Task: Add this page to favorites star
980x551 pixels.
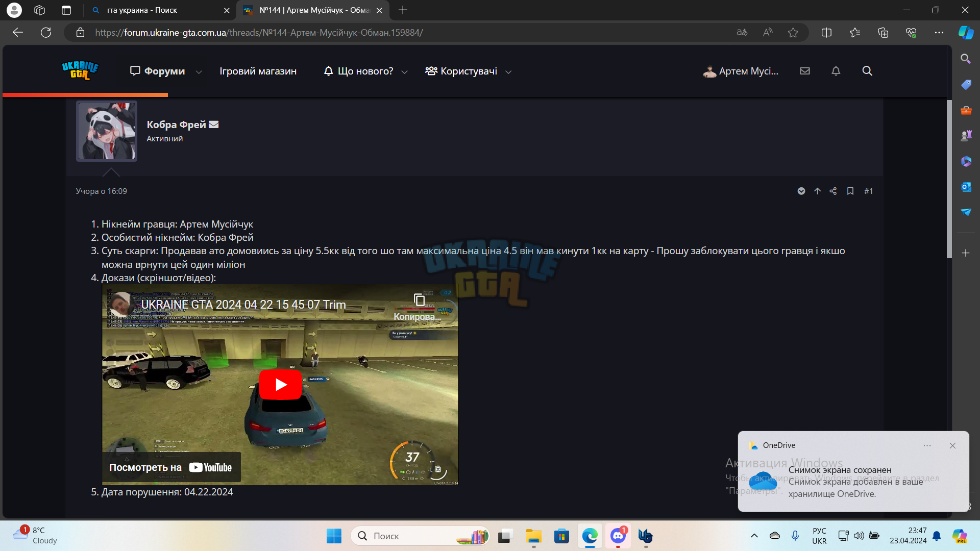Action: (x=793, y=33)
